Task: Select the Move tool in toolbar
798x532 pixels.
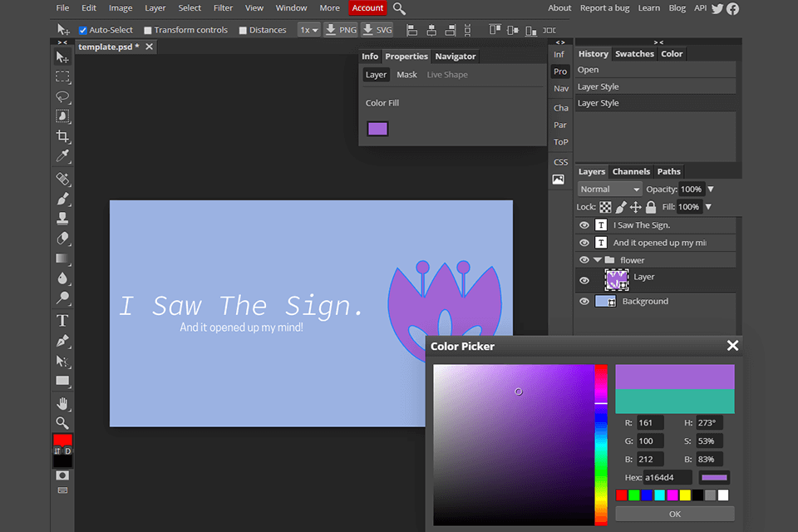Action: (62, 57)
